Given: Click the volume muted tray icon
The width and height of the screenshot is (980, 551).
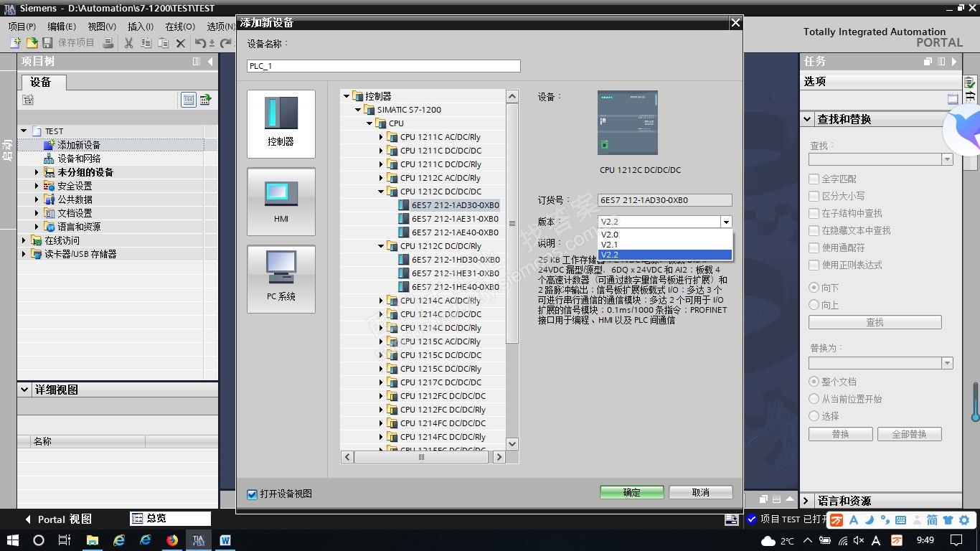Looking at the screenshot, I should [x=859, y=540].
